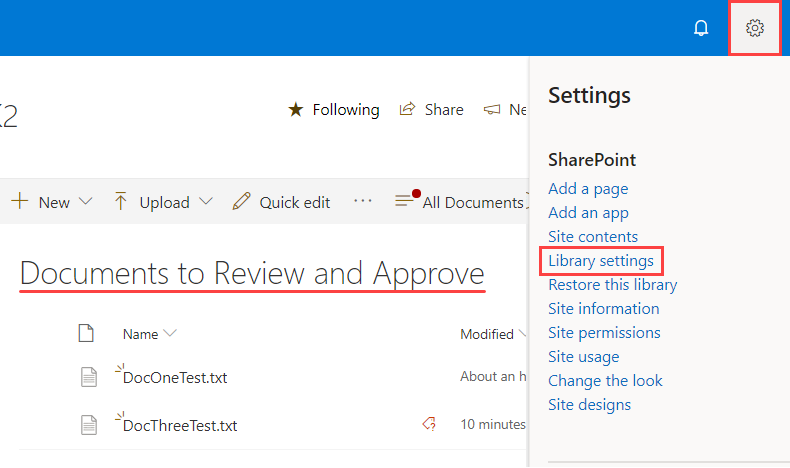790x468 pixels.
Task: Click the approval status icon beside DocThreeTest
Action: (x=429, y=425)
